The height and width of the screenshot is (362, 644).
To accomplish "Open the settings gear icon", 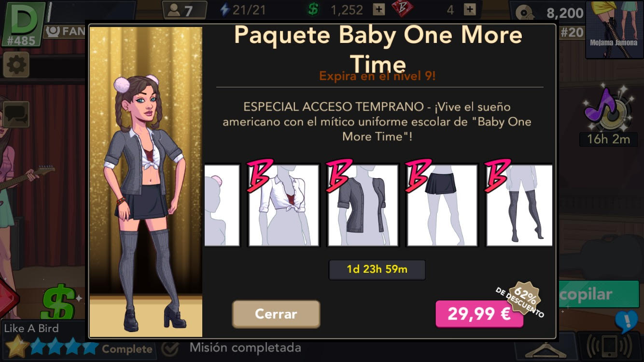I will [x=16, y=65].
